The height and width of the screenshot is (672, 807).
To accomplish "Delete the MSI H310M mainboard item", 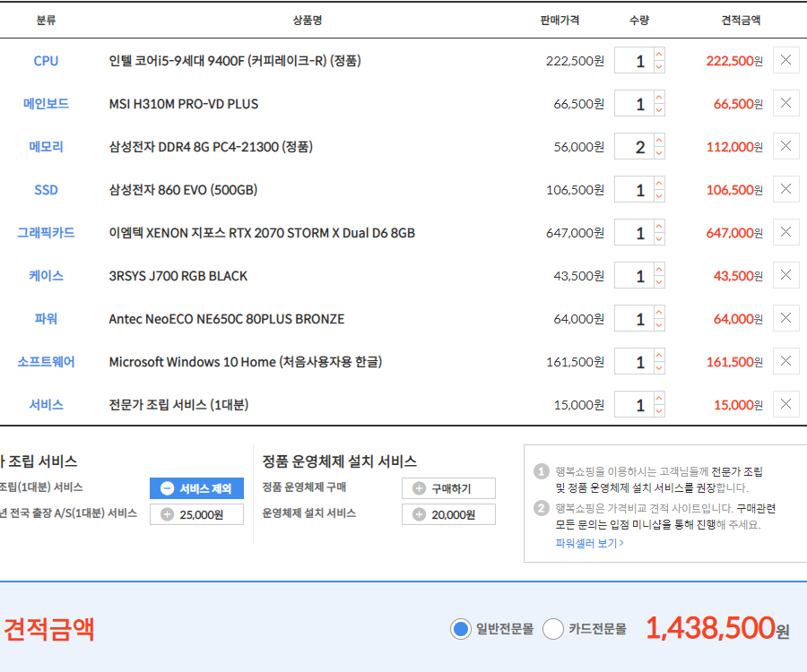I will pos(785,103).
